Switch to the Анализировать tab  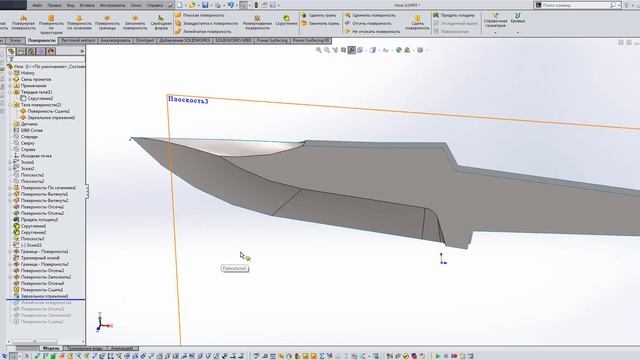click(115, 41)
